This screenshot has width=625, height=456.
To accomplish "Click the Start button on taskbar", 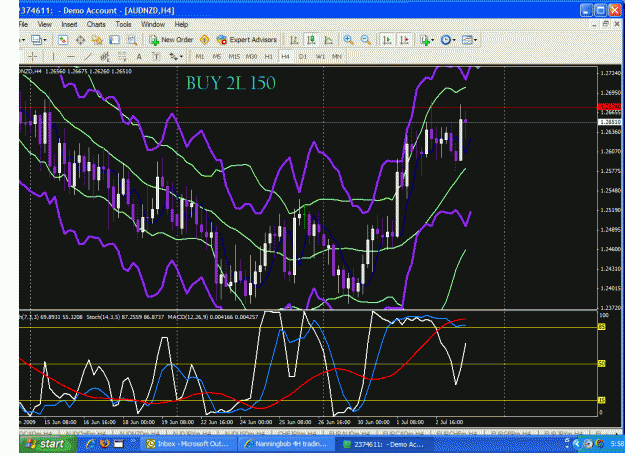I will point(49,444).
